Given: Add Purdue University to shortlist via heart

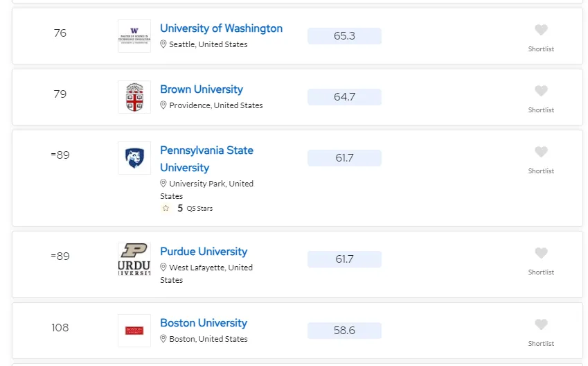Looking at the screenshot, I should tap(541, 253).
